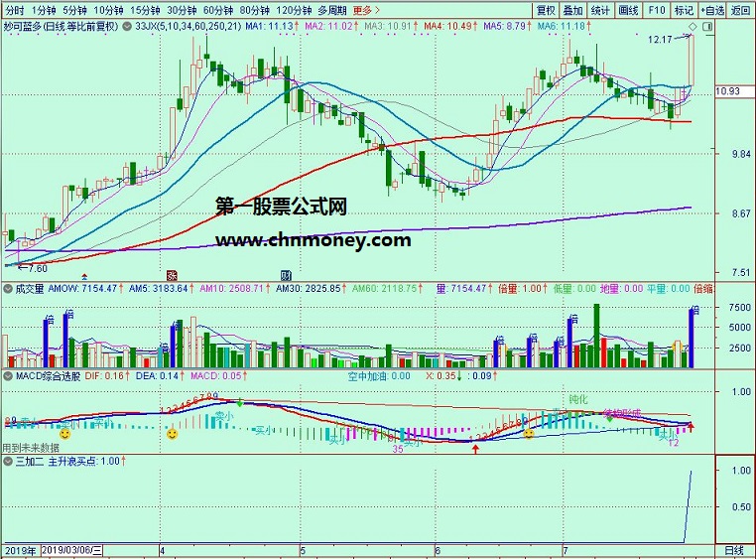Click the 复权 button

click(x=547, y=10)
